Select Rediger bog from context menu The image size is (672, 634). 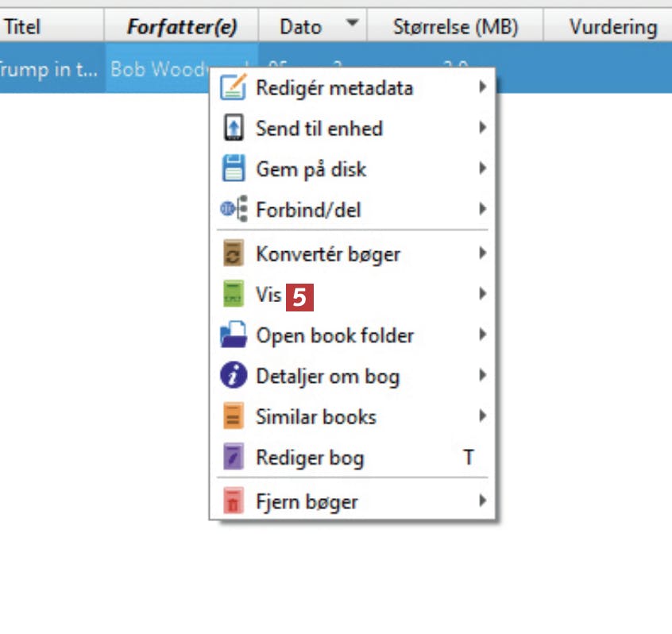pos(310,458)
